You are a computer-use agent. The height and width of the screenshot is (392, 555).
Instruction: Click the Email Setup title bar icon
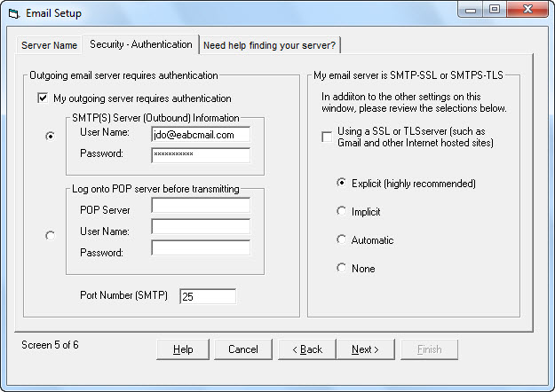pos(13,14)
